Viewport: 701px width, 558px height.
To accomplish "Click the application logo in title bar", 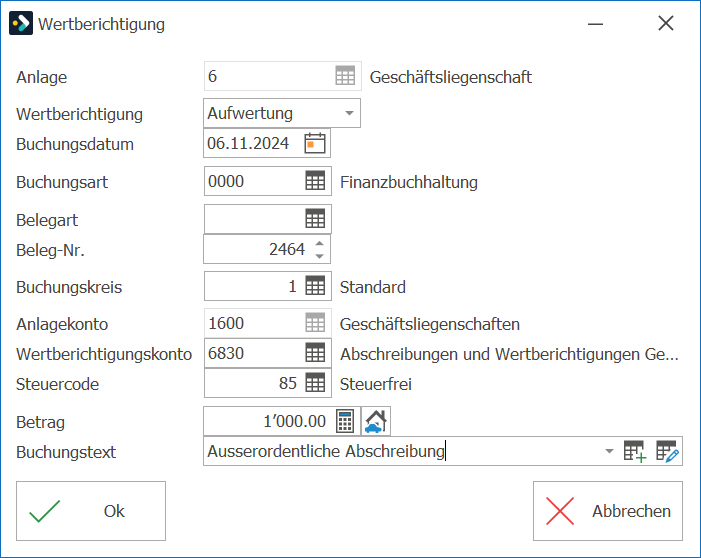I will (21, 23).
